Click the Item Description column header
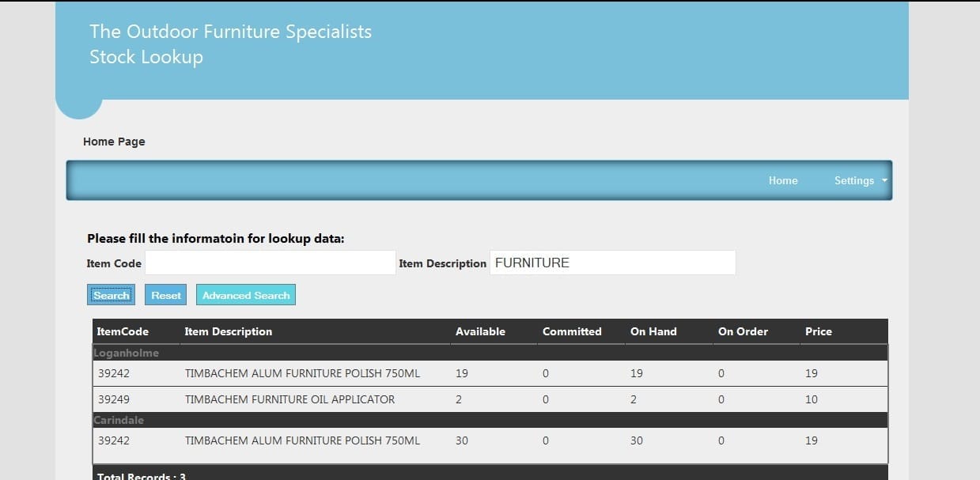This screenshot has width=980, height=480. 228,331
